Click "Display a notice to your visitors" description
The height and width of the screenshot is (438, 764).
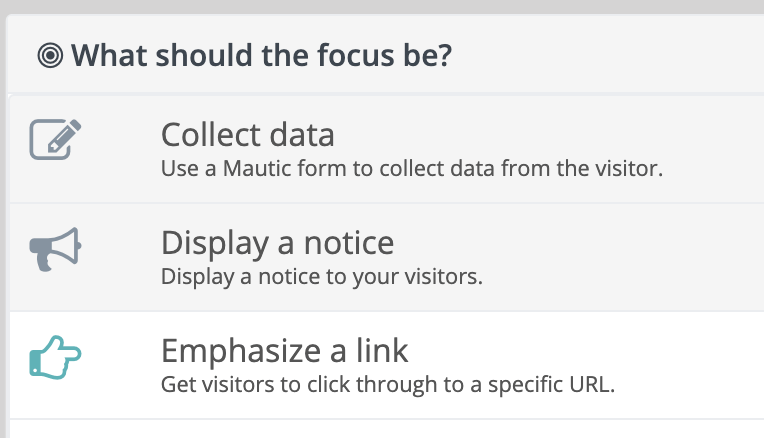[321, 276]
